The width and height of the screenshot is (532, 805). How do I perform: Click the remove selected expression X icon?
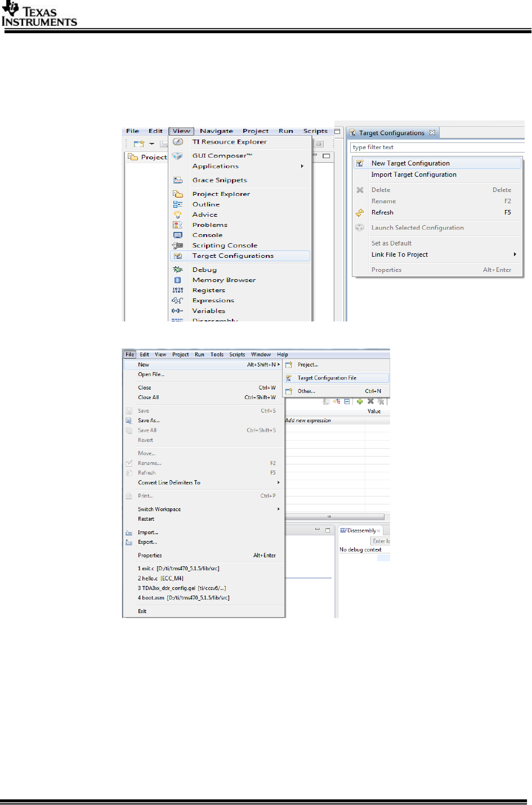pyautogui.click(x=370, y=401)
